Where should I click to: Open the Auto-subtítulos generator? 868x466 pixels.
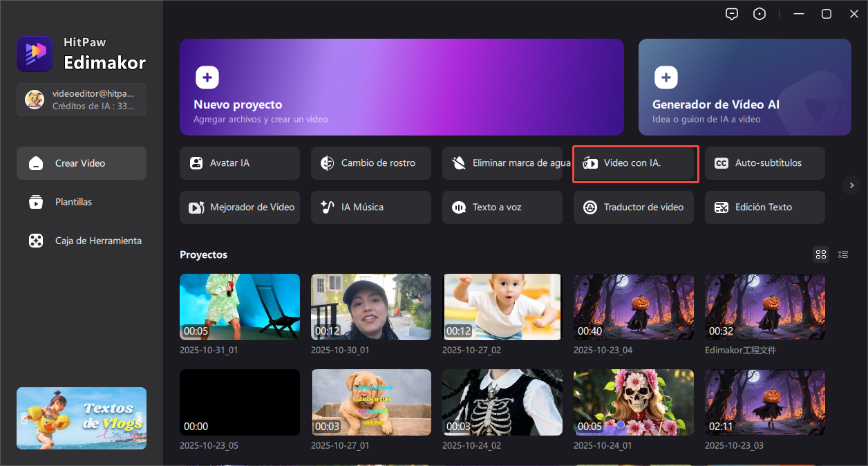pyautogui.click(x=764, y=162)
